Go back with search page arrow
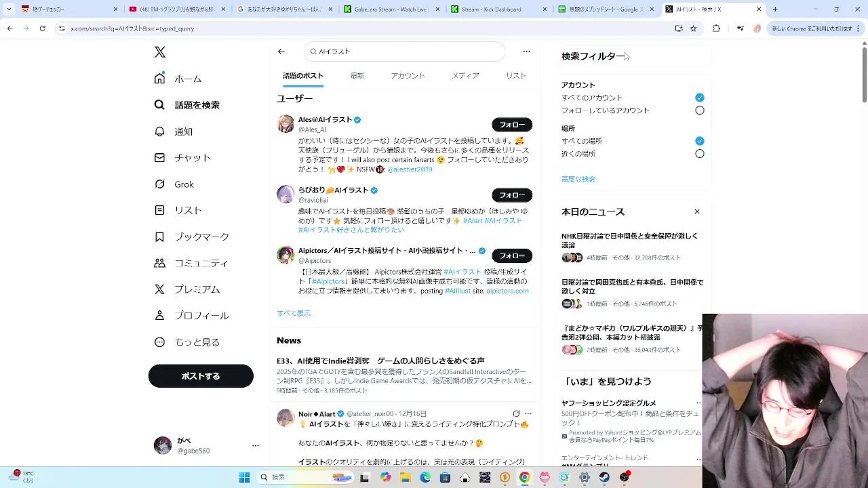The width and height of the screenshot is (868, 488). tap(281, 52)
